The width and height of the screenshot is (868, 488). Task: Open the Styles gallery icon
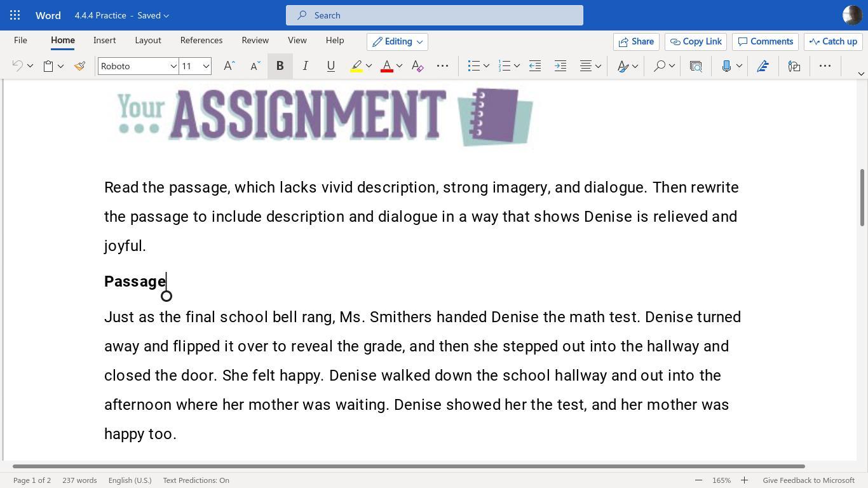point(623,66)
